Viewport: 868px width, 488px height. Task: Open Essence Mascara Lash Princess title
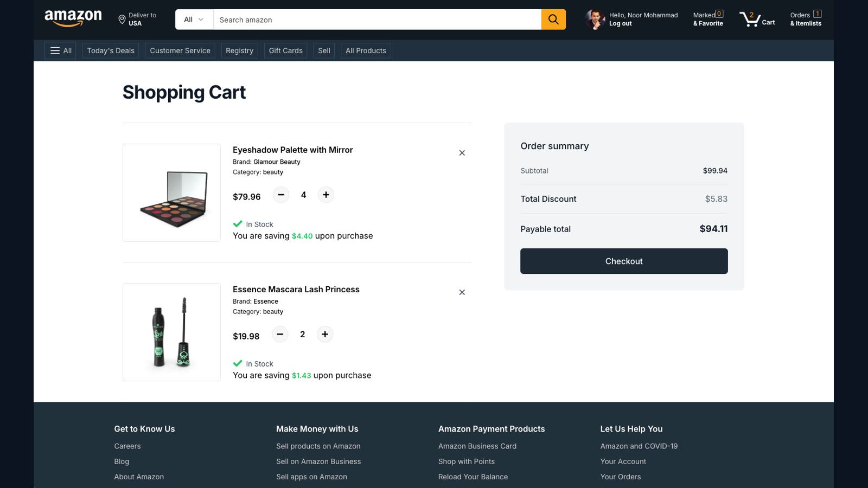coord(296,289)
